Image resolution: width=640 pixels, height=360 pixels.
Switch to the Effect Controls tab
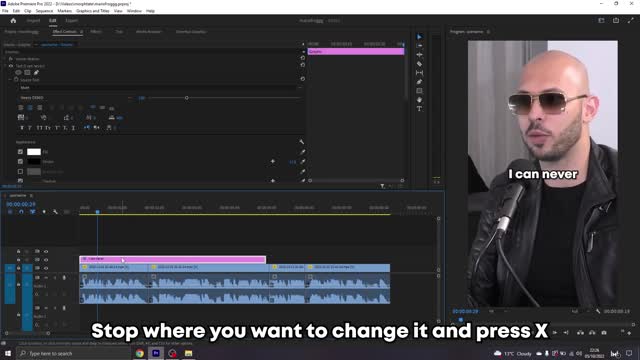64,32
